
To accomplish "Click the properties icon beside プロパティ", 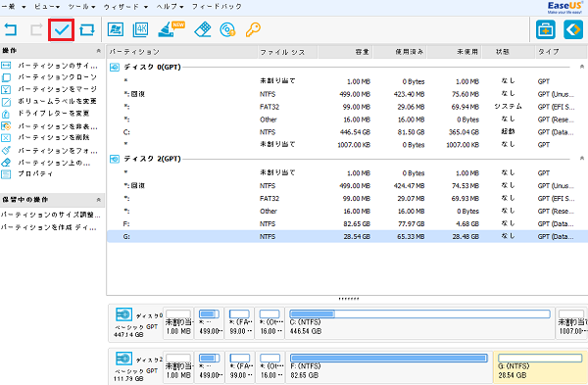I will tap(6, 174).
